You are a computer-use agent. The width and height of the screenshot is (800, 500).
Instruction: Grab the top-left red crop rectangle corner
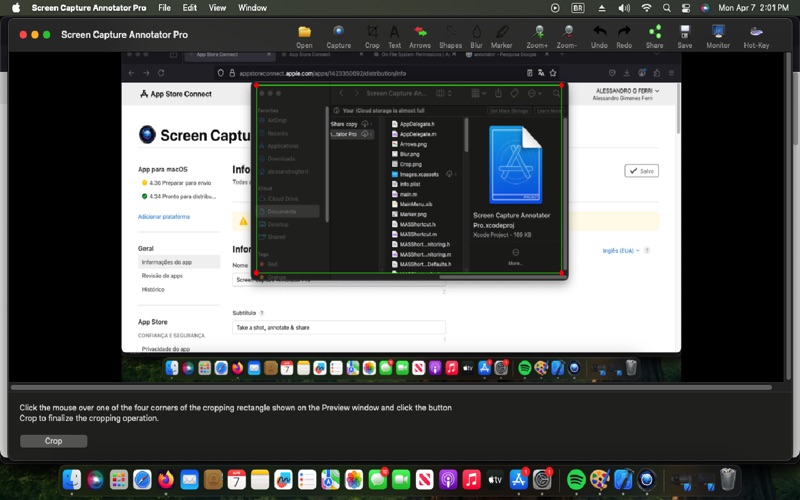tap(256, 86)
